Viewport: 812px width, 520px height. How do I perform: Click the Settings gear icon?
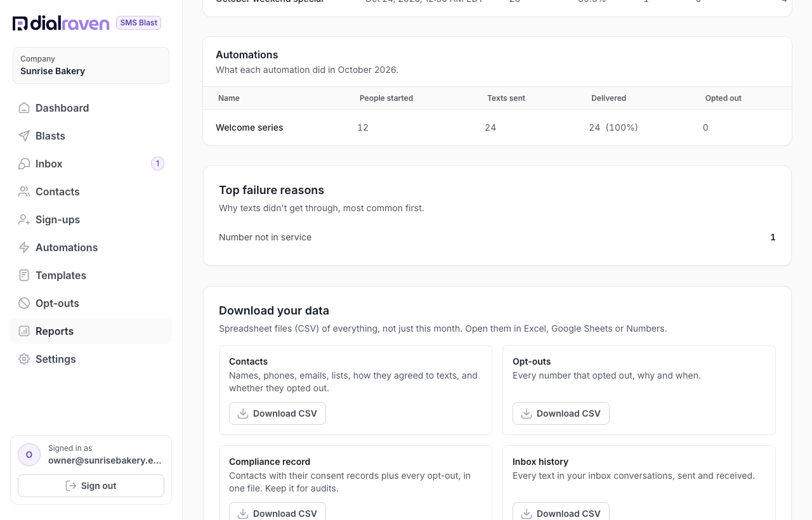point(24,359)
